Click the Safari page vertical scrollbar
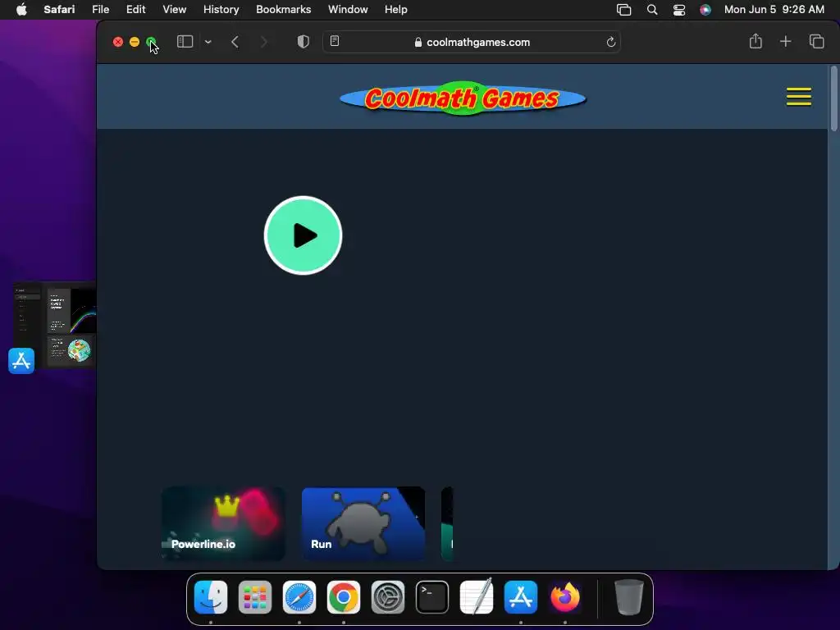Image resolution: width=840 pixels, height=630 pixels. pos(833,98)
